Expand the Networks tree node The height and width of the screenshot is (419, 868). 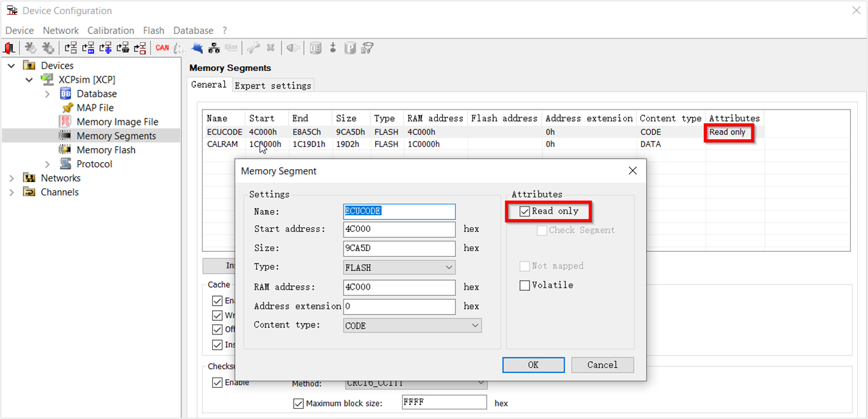[x=12, y=178]
